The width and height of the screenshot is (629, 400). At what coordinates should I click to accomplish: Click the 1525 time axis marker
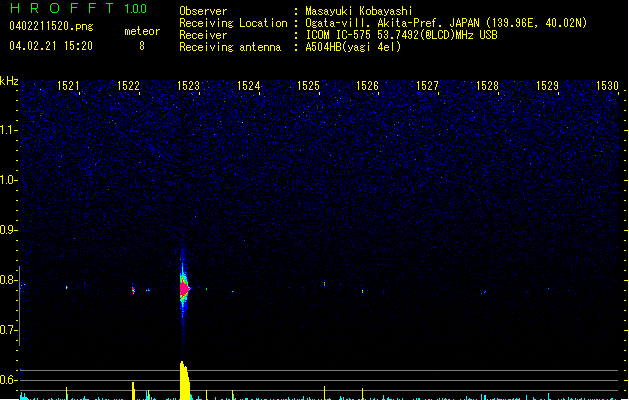click(x=308, y=86)
